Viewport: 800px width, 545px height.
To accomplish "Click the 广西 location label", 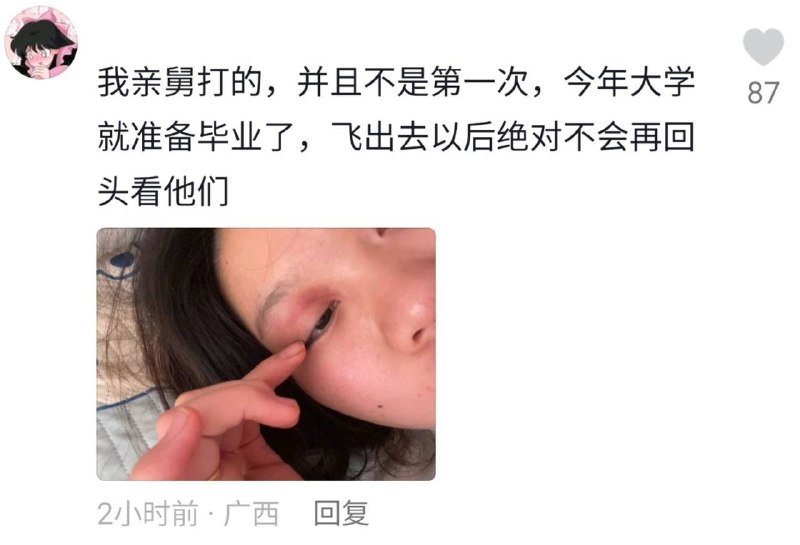I will 252,513.
